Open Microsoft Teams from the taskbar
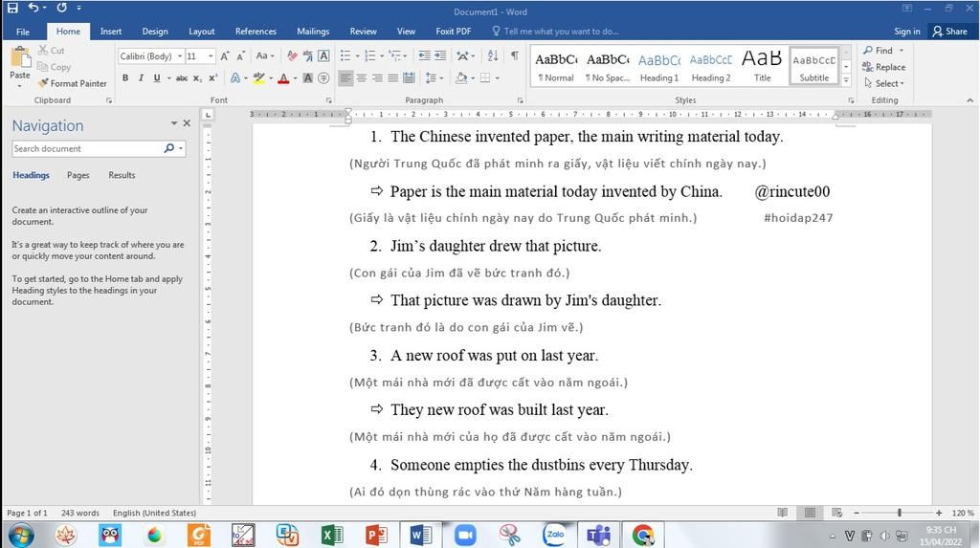This screenshot has width=980, height=548. tap(599, 535)
